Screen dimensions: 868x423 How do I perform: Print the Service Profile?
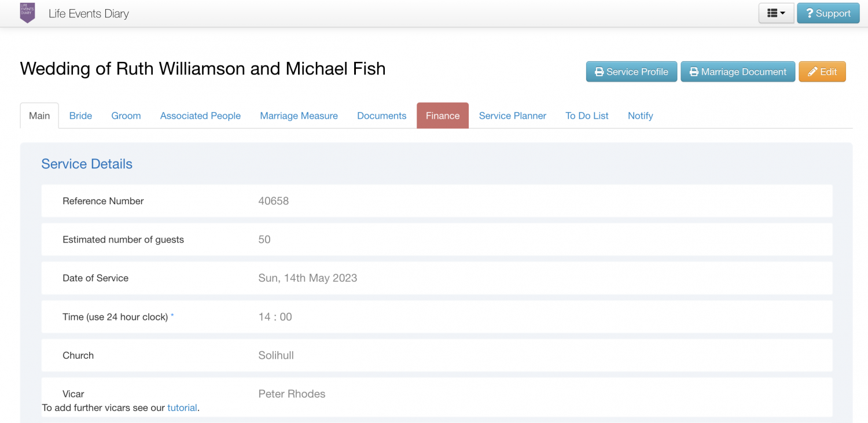pyautogui.click(x=631, y=72)
